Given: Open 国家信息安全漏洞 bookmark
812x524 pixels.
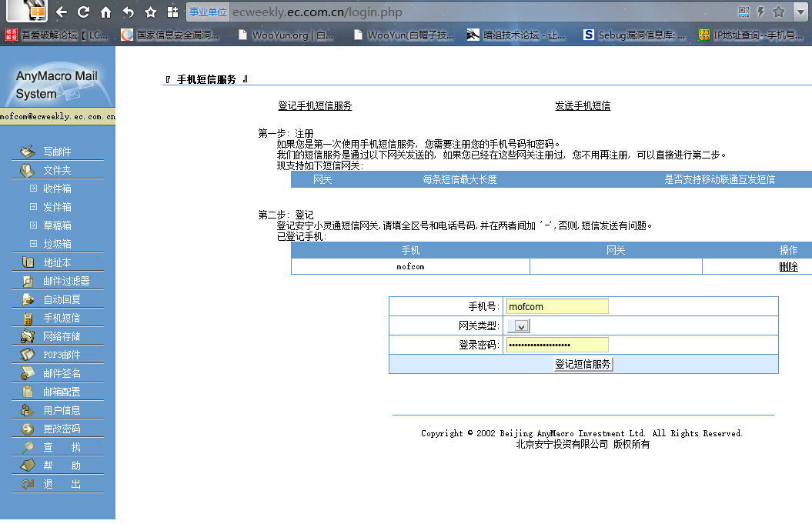Looking at the screenshot, I should pyautogui.click(x=170, y=35).
